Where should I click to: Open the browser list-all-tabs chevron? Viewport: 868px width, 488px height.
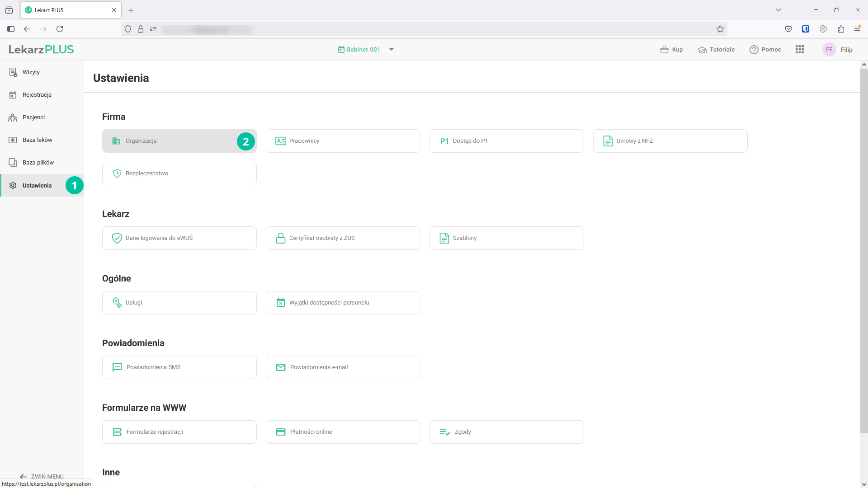pos(778,10)
